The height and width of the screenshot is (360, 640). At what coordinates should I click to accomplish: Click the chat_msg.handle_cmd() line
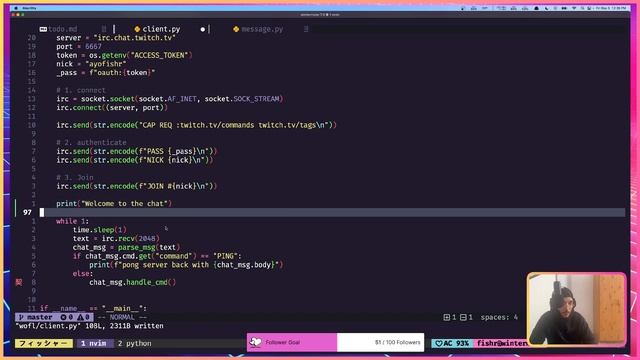coord(133,282)
